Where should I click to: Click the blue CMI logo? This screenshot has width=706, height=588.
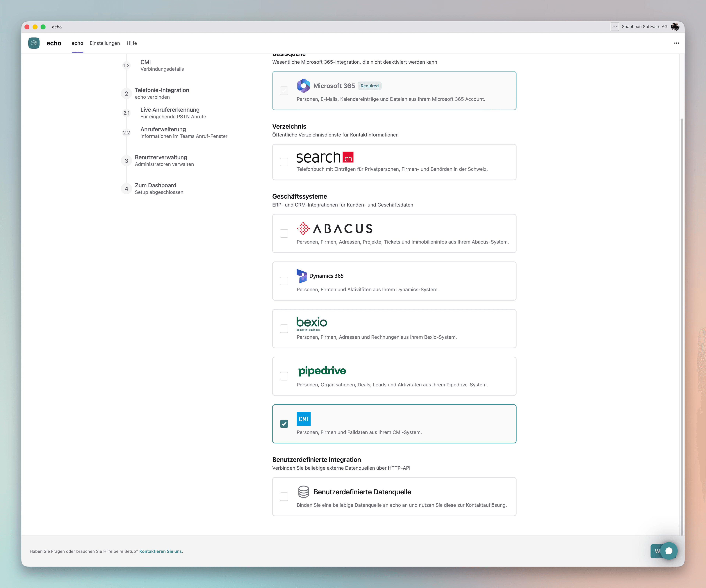pyautogui.click(x=304, y=419)
